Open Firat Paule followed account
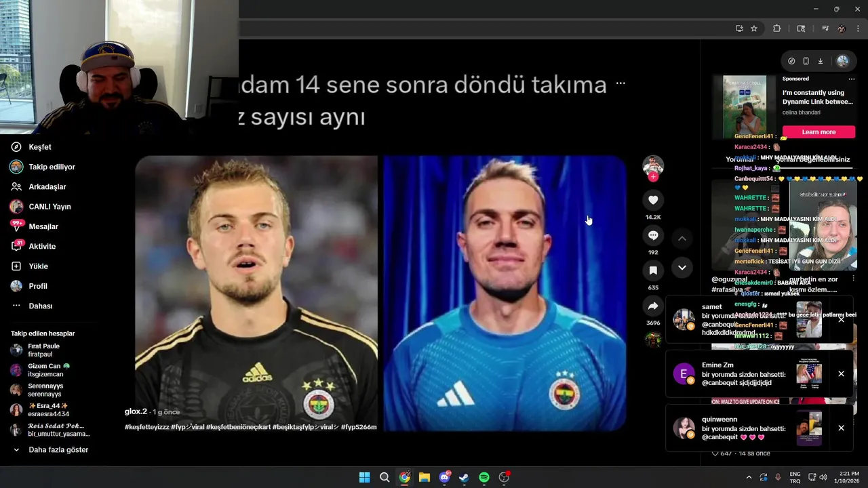Viewport: 868px width, 488px height. pyautogui.click(x=35, y=350)
